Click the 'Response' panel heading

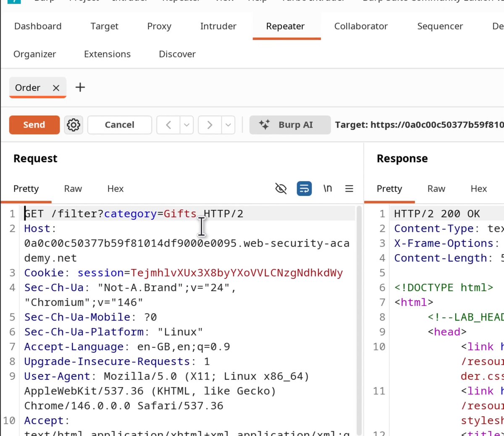pos(402,159)
